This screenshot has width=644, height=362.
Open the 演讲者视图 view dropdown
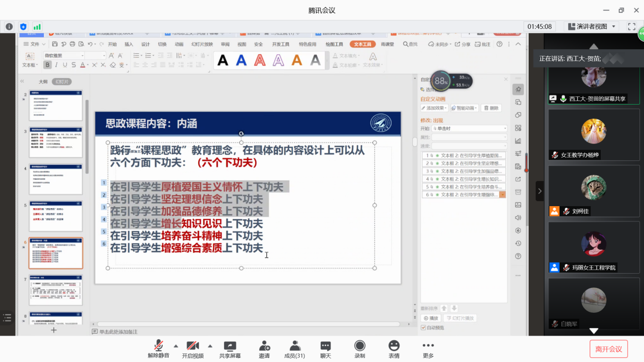coord(593,26)
